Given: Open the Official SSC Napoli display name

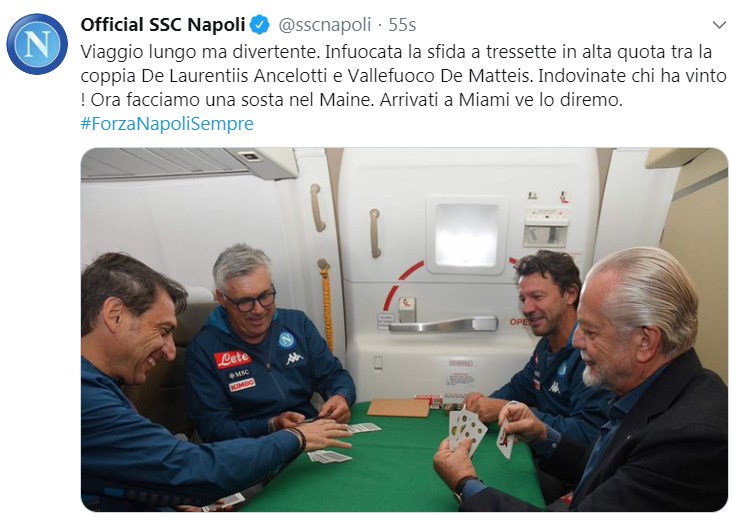Looking at the screenshot, I should click(x=162, y=25).
